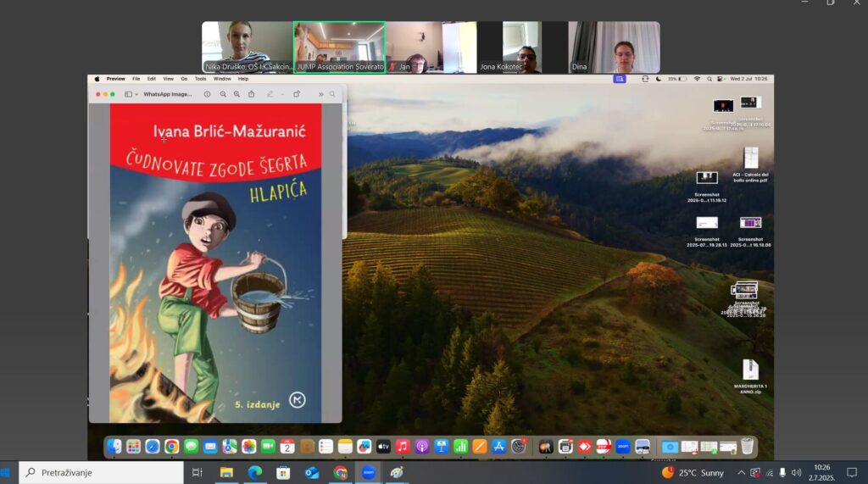Toggle the Focus moon icon in menu bar
Viewport: 868px width, 484px height.
658,79
